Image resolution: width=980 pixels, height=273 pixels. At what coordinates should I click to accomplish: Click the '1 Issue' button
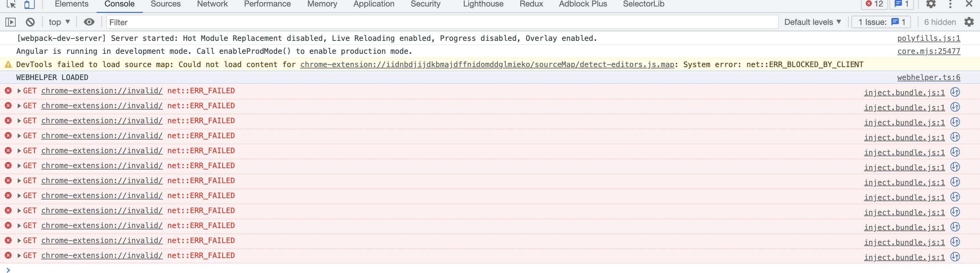tap(881, 22)
